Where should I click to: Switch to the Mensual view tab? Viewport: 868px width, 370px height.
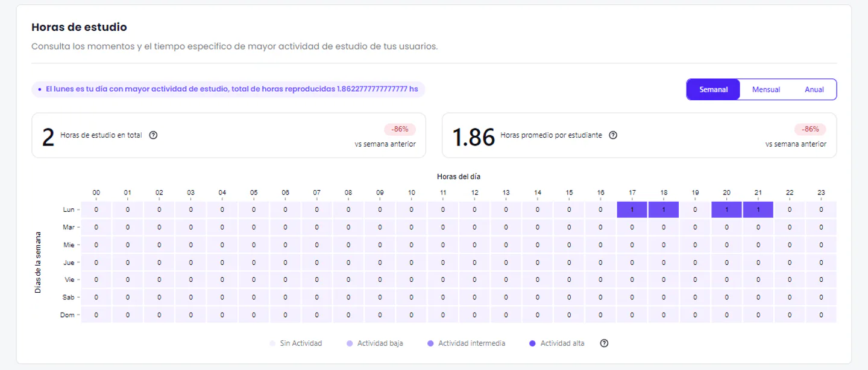pyautogui.click(x=766, y=89)
